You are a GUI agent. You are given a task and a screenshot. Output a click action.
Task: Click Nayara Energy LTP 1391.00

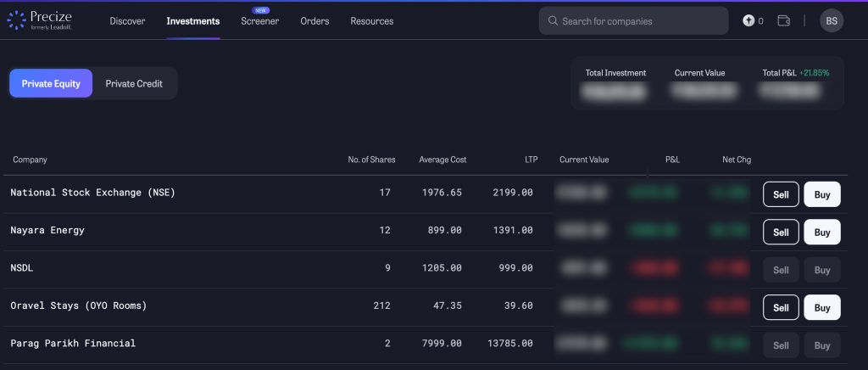pyautogui.click(x=513, y=230)
